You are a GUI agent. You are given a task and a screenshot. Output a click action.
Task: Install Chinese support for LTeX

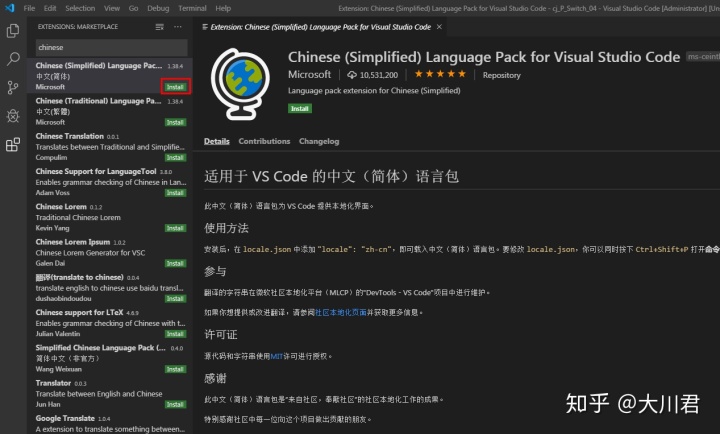175,334
